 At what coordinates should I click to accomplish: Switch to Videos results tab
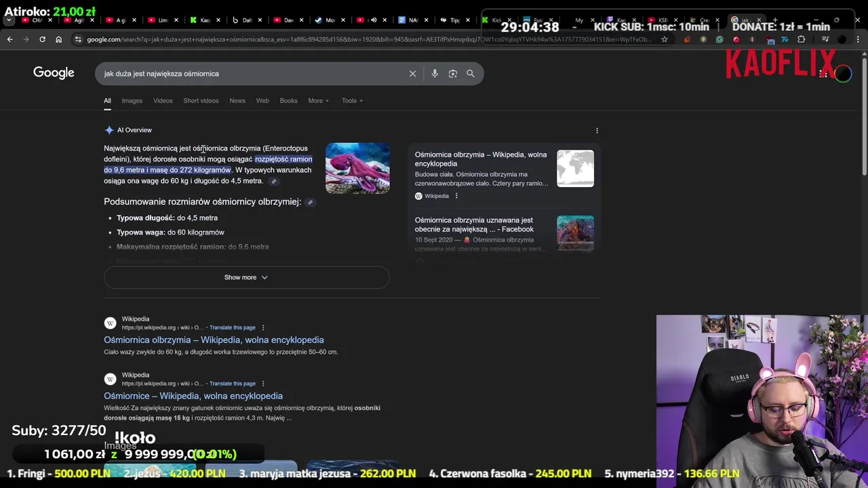[163, 101]
